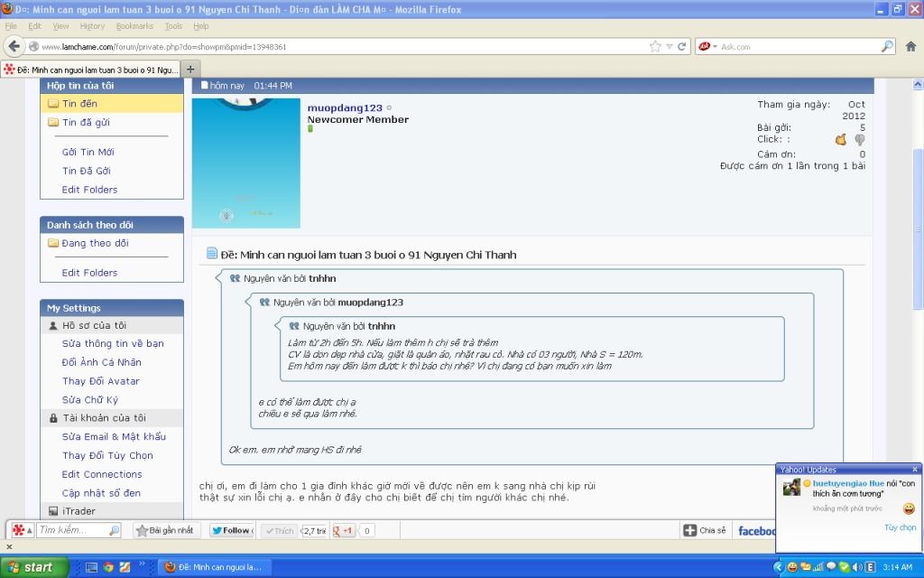The height and width of the screenshot is (578, 924).
Task: Open the Tin đến inbox folder
Action: (x=79, y=104)
